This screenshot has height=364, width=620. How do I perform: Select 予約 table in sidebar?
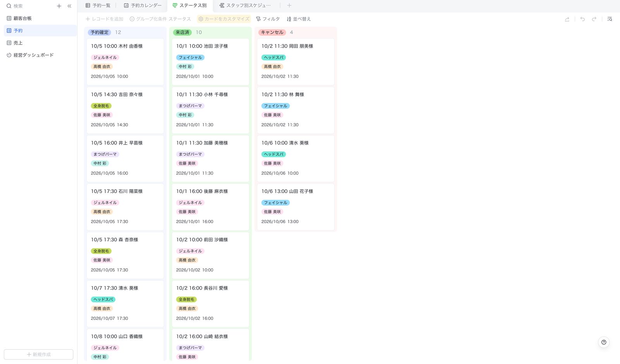(x=40, y=31)
